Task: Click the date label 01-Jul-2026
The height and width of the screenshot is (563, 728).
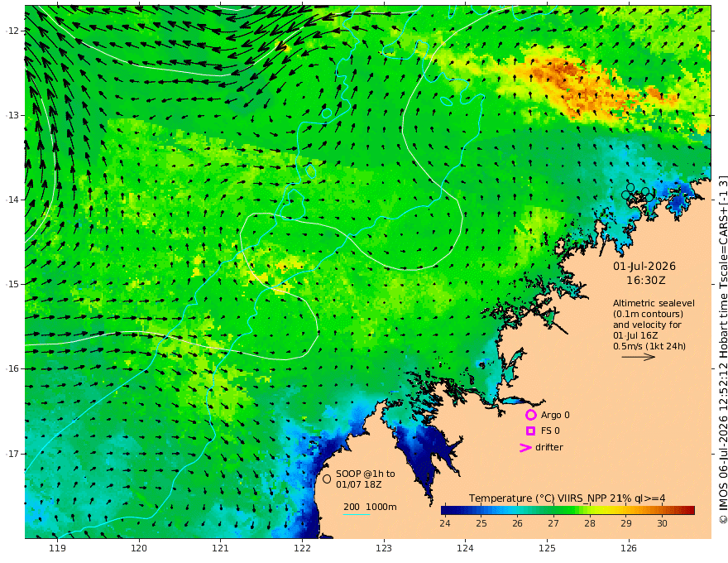Action: [x=644, y=266]
